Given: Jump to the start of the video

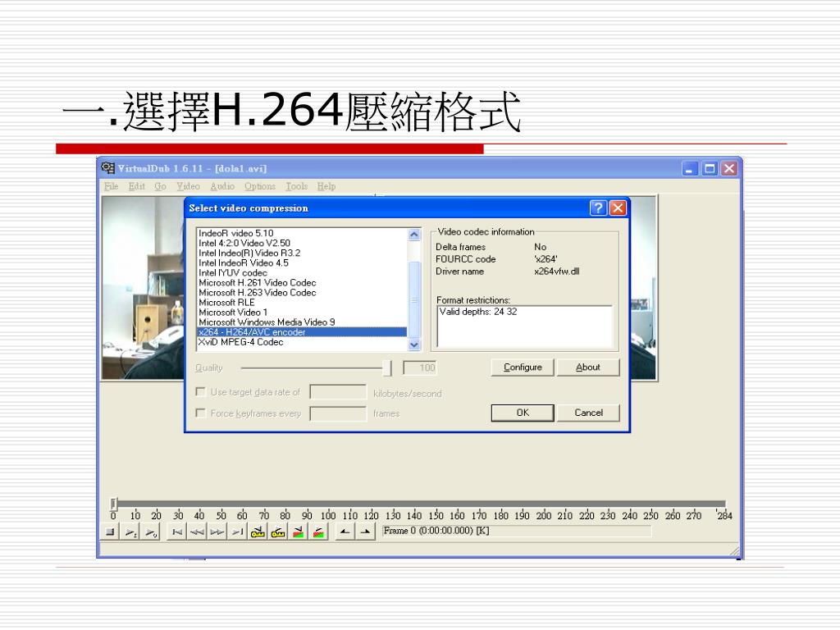Looking at the screenshot, I should pyautogui.click(x=177, y=532).
